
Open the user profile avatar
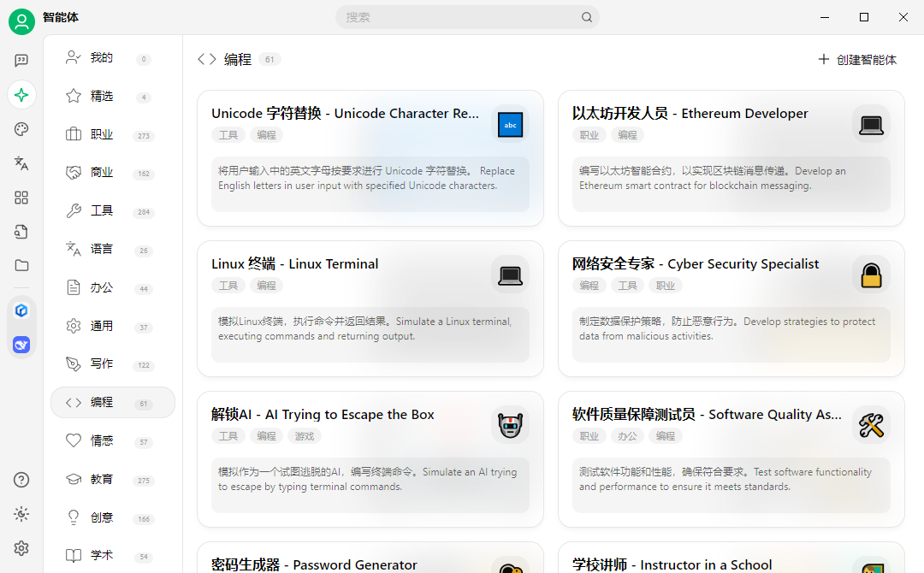(x=21, y=21)
